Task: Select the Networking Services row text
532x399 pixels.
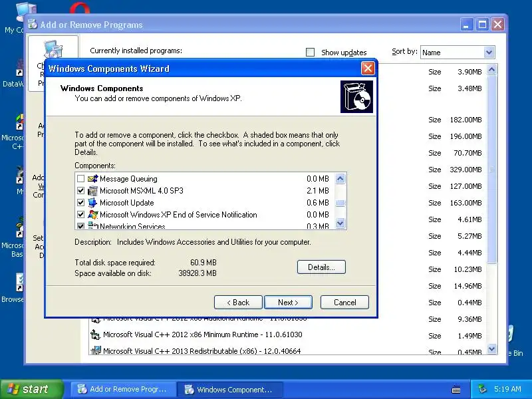Action: click(x=132, y=225)
